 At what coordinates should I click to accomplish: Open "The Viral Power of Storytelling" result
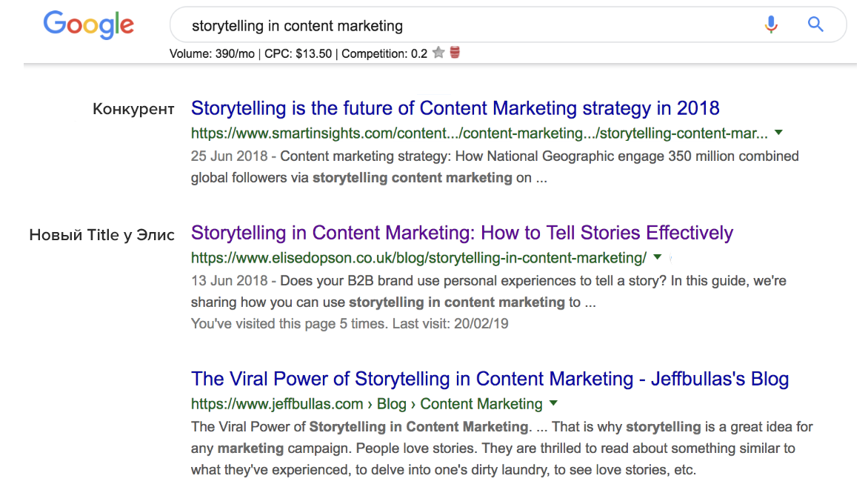click(x=490, y=379)
